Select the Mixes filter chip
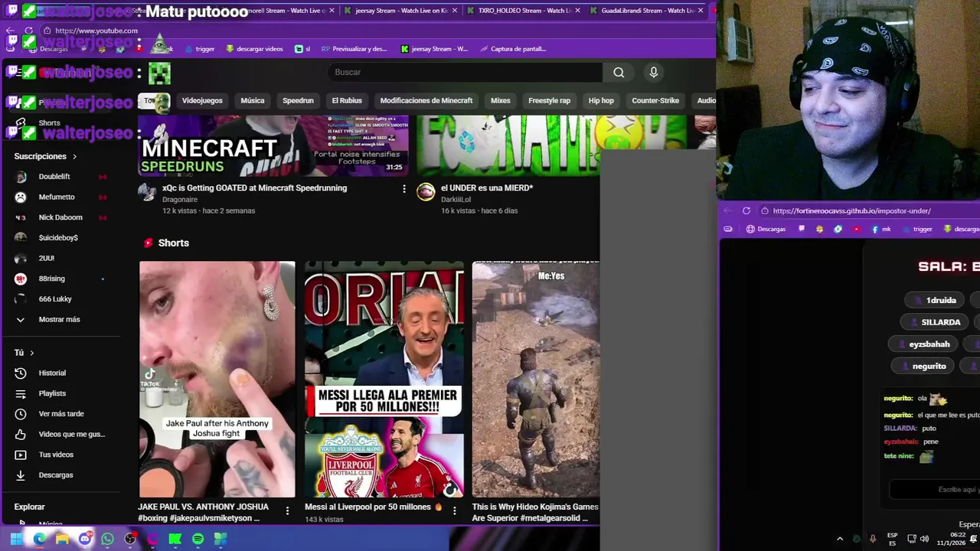This screenshot has width=980, height=551. click(501, 100)
